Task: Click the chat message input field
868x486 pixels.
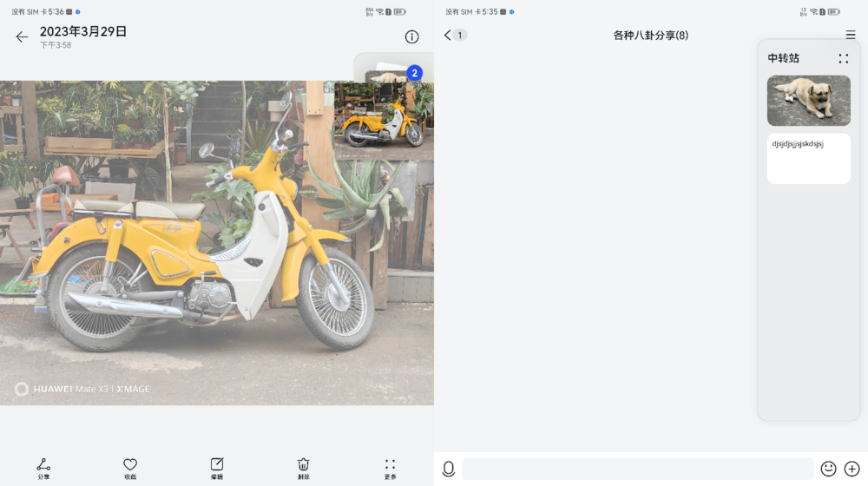Action: coord(637,469)
